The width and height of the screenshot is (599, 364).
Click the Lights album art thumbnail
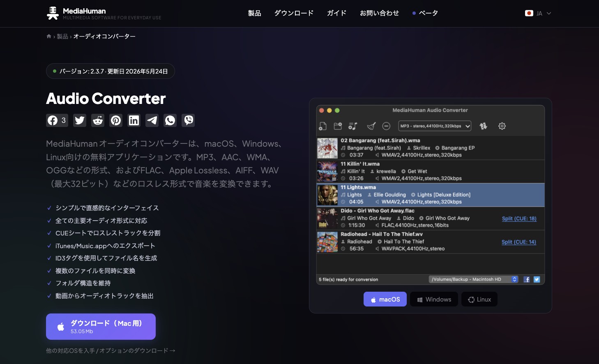pyautogui.click(x=327, y=195)
